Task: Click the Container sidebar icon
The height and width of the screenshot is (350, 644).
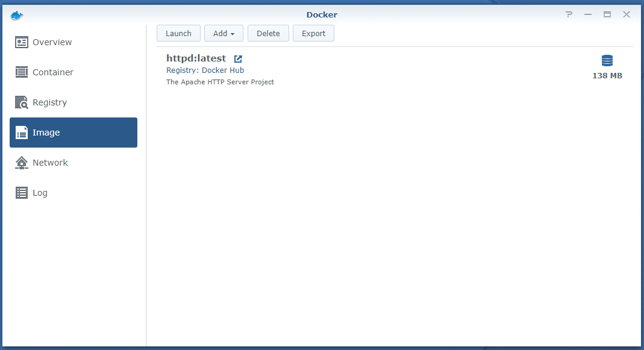Action: [21, 72]
